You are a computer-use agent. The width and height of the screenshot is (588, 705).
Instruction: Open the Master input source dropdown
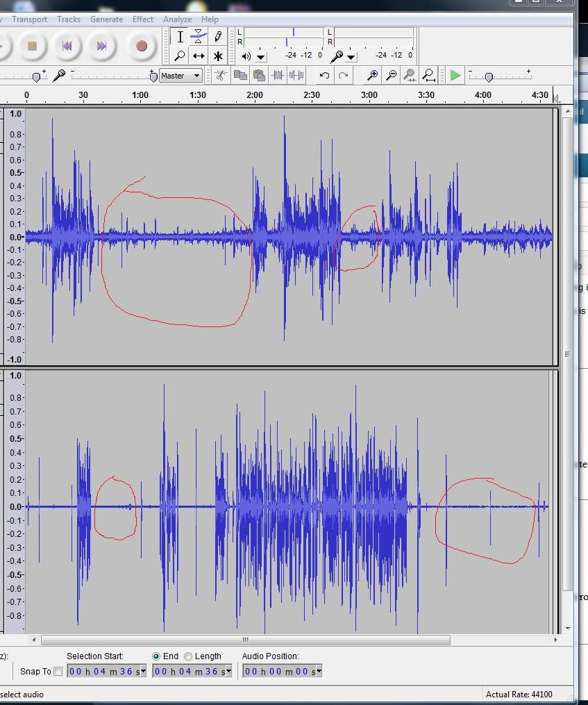180,76
